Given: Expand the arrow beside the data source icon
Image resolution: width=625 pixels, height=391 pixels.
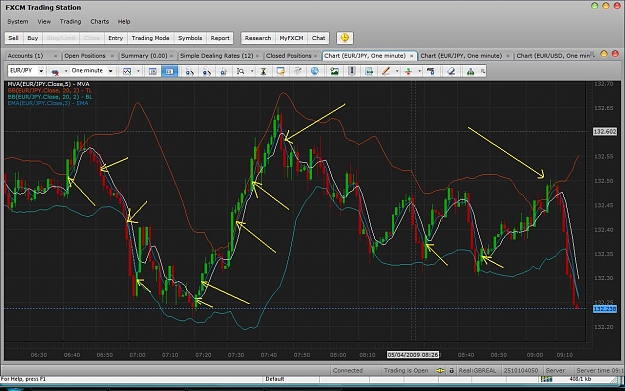Looking at the screenshot, I should (66, 71).
